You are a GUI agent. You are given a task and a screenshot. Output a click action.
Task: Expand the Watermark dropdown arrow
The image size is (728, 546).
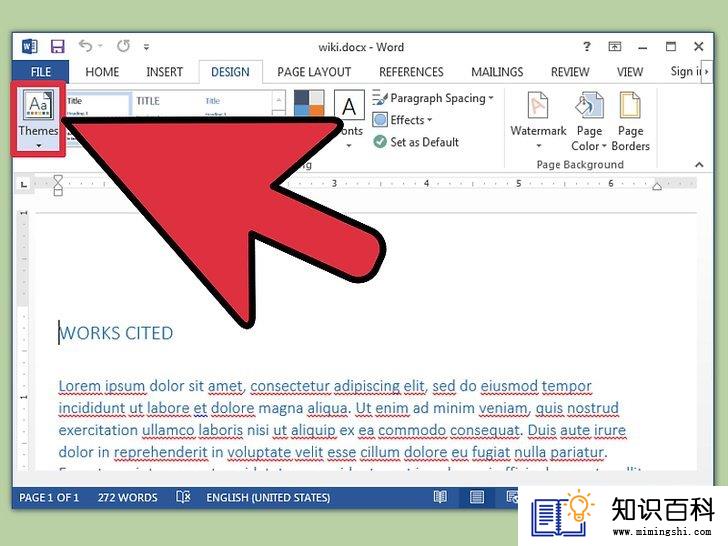(x=539, y=146)
